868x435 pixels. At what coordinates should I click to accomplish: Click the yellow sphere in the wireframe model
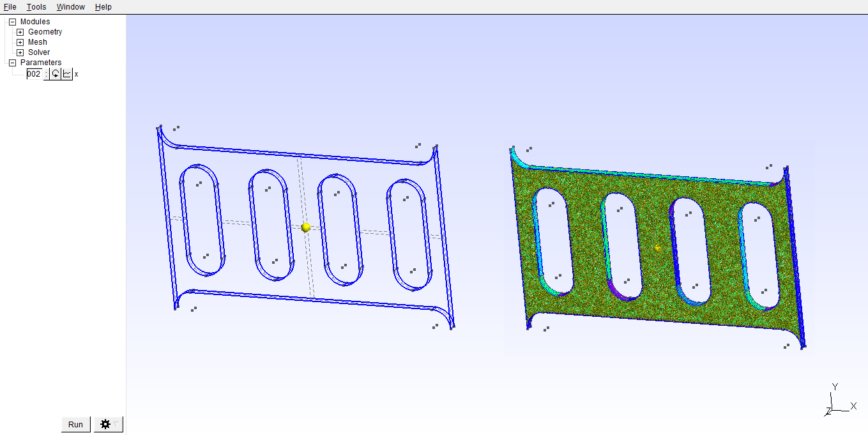point(306,227)
